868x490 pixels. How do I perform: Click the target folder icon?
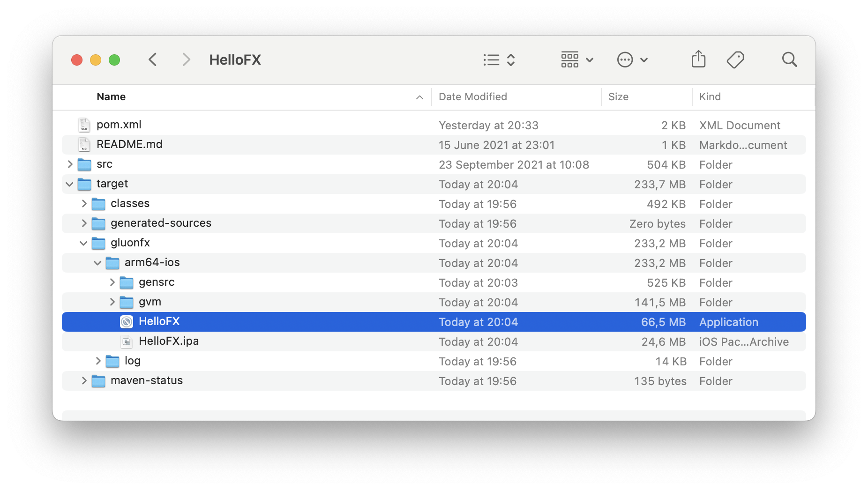pos(84,184)
